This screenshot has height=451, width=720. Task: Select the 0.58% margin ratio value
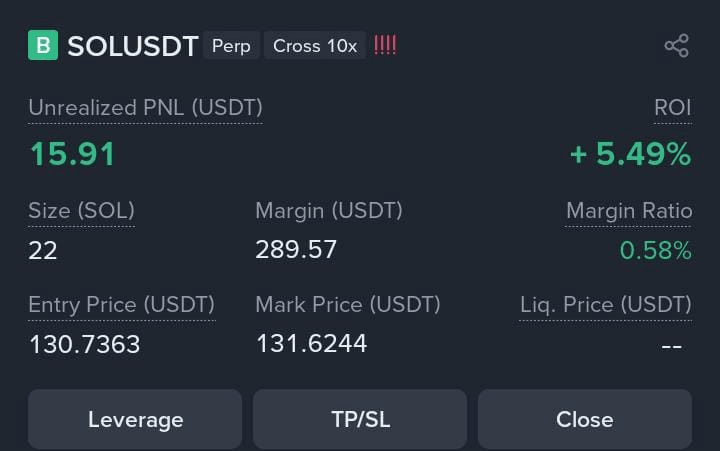(x=656, y=251)
